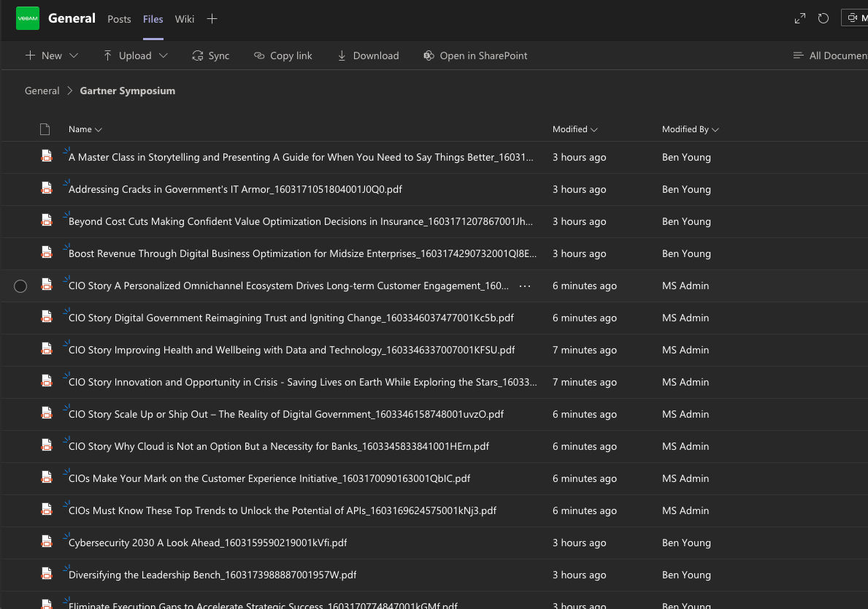Screen dimensions: 868x609
Task: Click Open in SharePoint
Action: 475,55
